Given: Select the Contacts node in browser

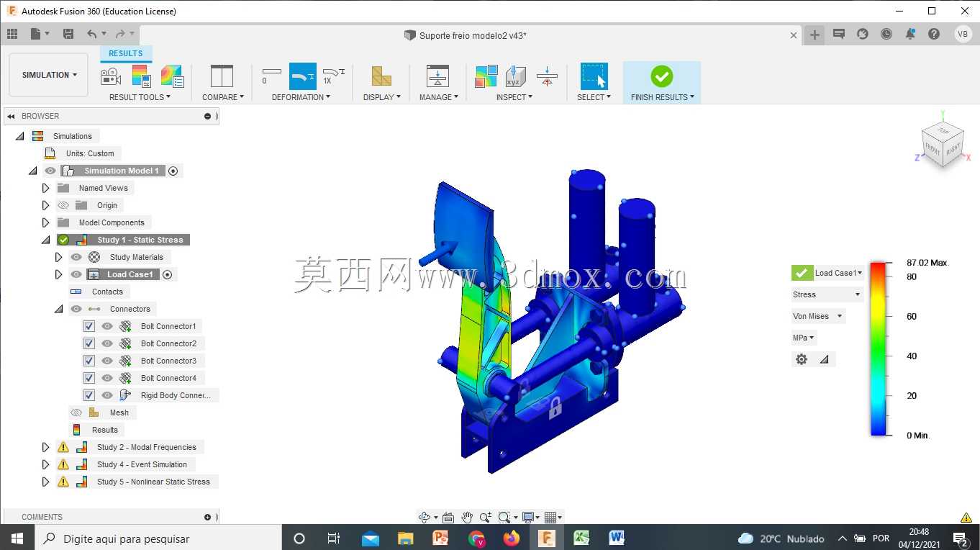Looking at the screenshot, I should [107, 292].
